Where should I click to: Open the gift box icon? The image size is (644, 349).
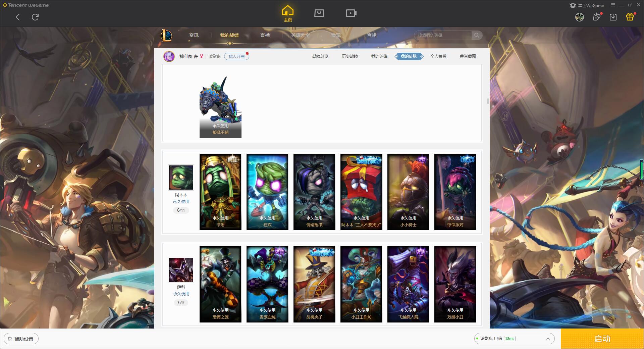(630, 17)
